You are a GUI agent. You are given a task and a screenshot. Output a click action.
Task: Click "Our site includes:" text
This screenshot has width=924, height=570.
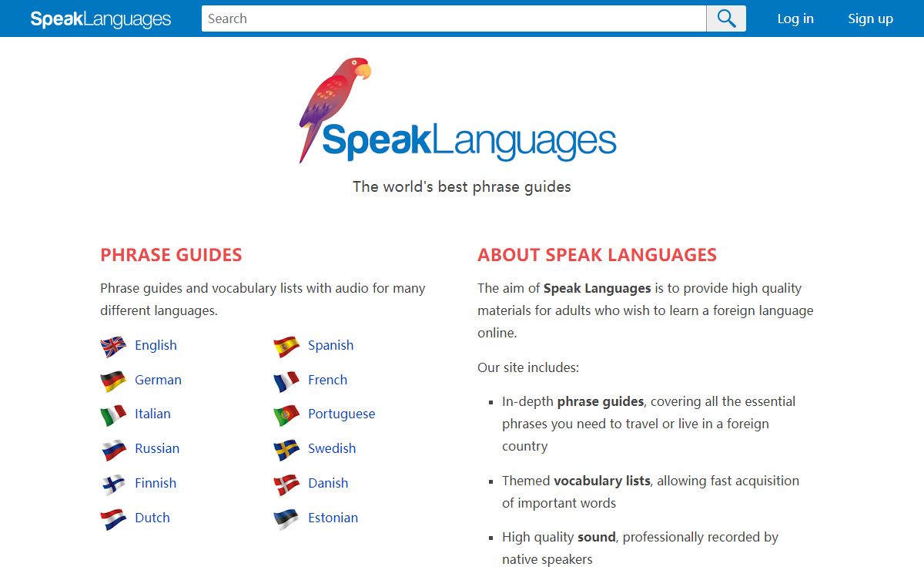click(x=528, y=367)
